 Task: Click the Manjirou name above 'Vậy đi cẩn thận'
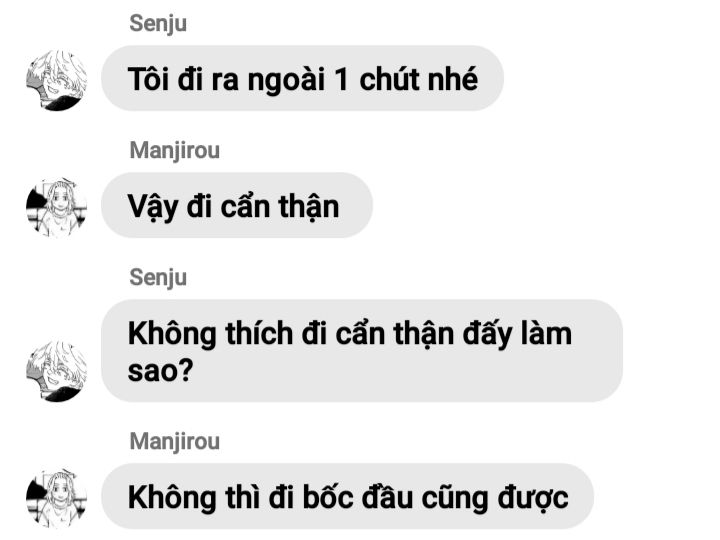[174, 151]
